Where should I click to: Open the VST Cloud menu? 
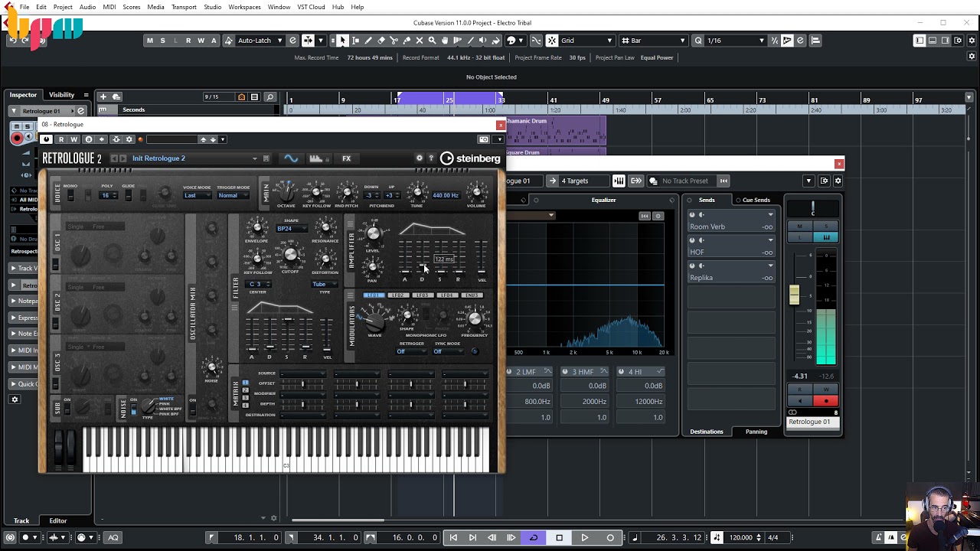tap(311, 7)
